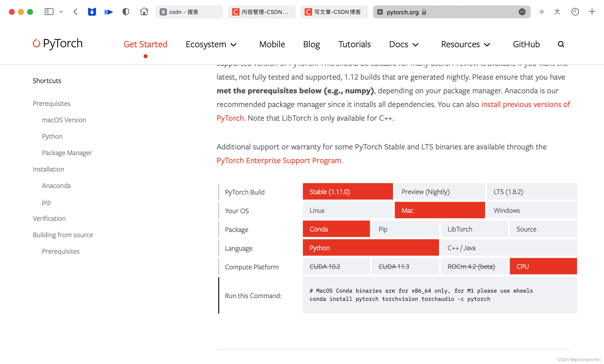Viewport: 604px width, 364px height.
Task: Go to the browser home page icon
Action: (144, 12)
